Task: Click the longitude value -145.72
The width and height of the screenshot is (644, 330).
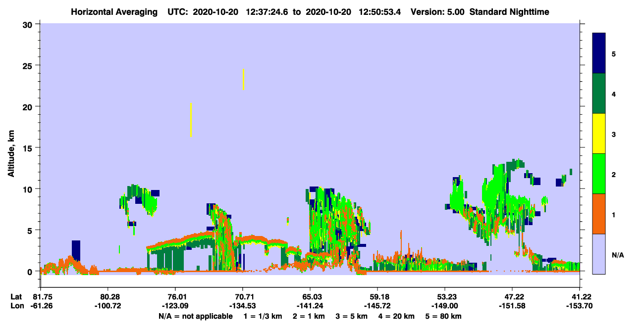Action: click(377, 306)
